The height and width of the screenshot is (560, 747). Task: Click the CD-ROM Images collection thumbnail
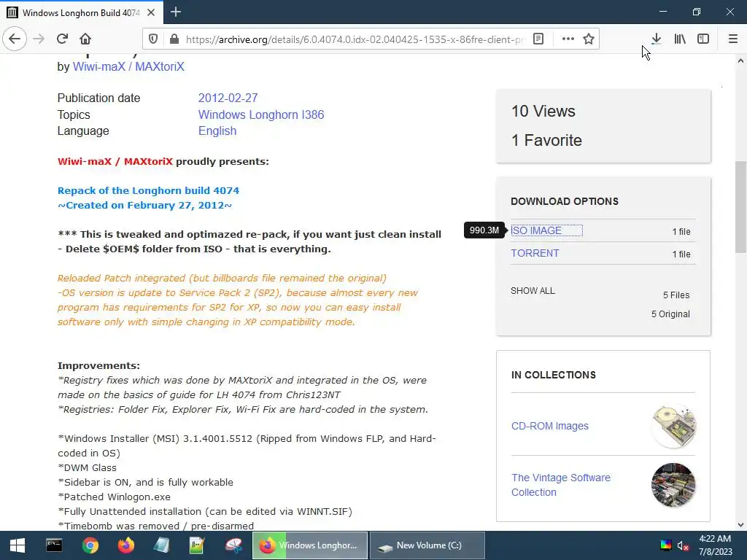coord(673,426)
